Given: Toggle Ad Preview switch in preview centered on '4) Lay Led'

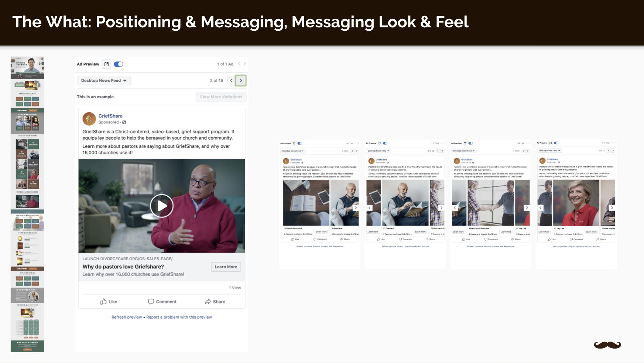Looking at the screenshot, I should (x=556, y=143).
